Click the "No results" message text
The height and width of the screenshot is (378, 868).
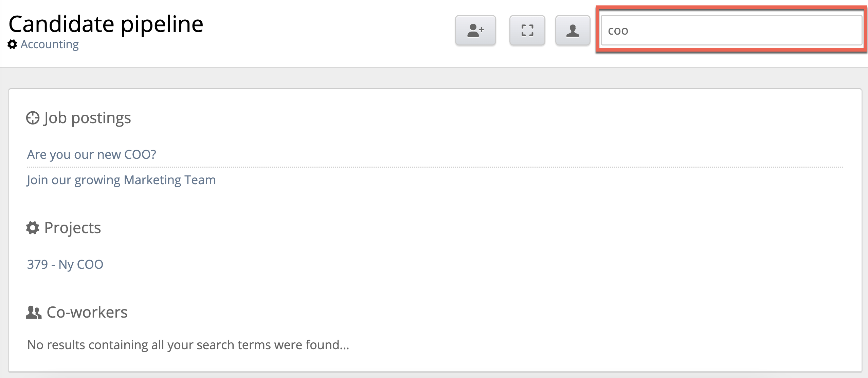click(188, 345)
